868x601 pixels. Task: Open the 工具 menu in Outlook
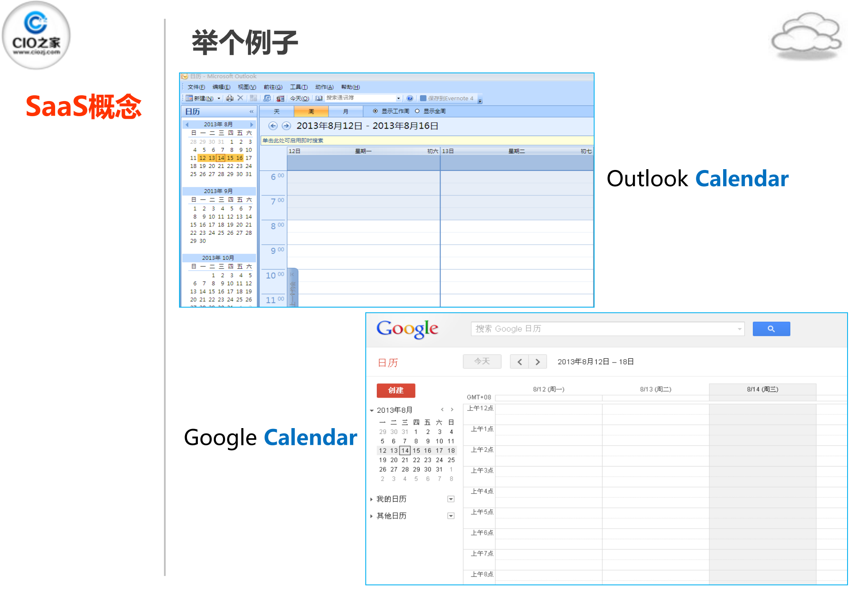[299, 87]
